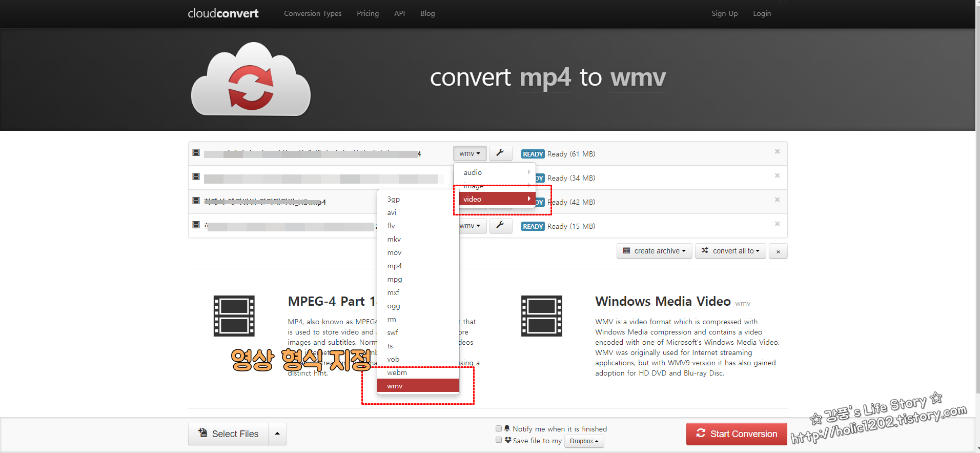Change target format wmv in heading
The width and height of the screenshot is (980, 453).
[x=638, y=78]
